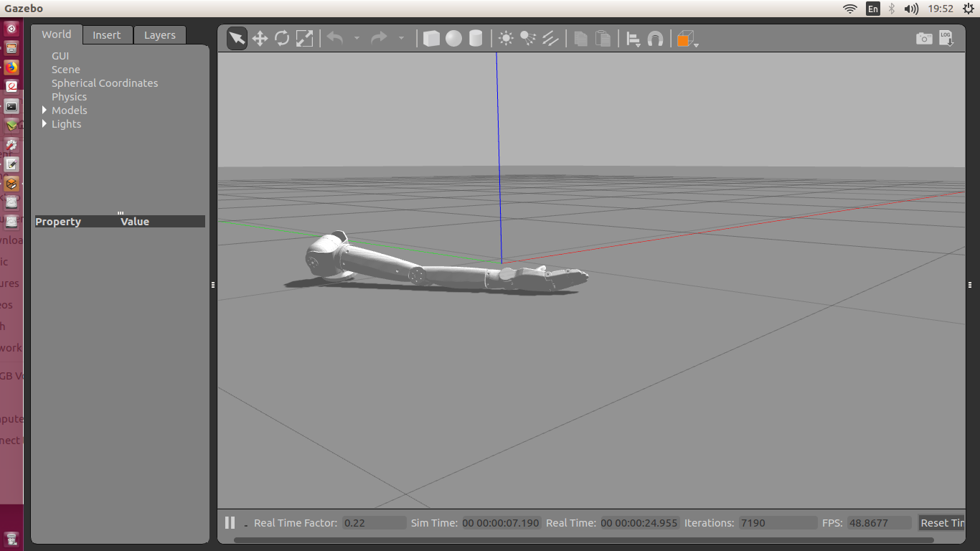The height and width of the screenshot is (551, 980).
Task: Select Physics in world tree
Action: pyautogui.click(x=69, y=97)
